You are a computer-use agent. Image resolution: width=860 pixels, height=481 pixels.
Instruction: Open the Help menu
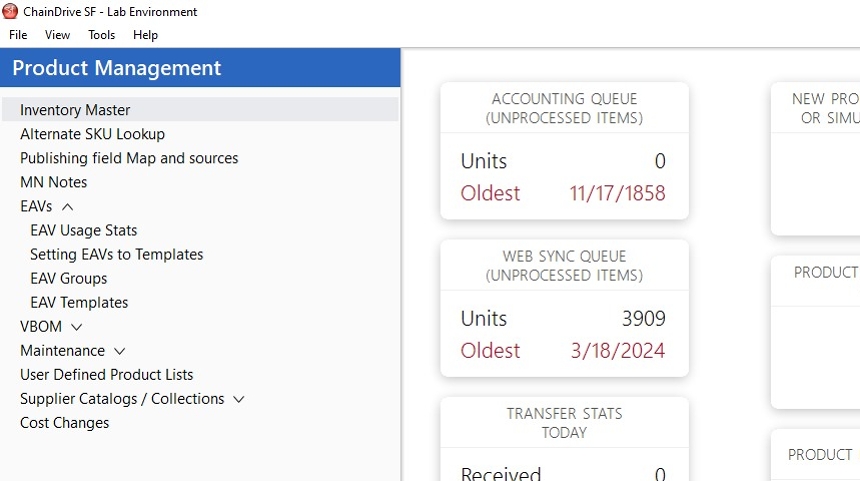145,35
